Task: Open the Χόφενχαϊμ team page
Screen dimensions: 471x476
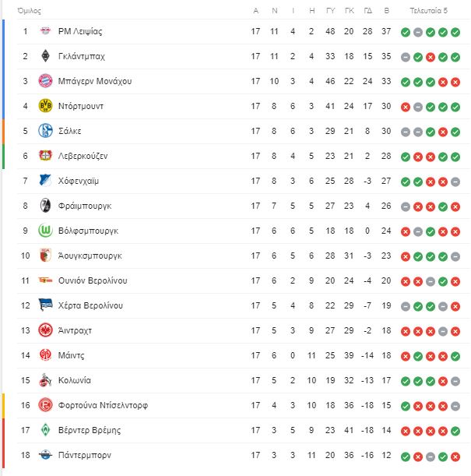Action: pyautogui.click(x=79, y=181)
